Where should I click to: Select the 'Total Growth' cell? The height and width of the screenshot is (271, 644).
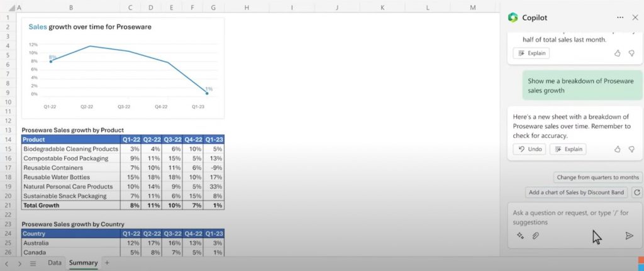tap(70, 206)
